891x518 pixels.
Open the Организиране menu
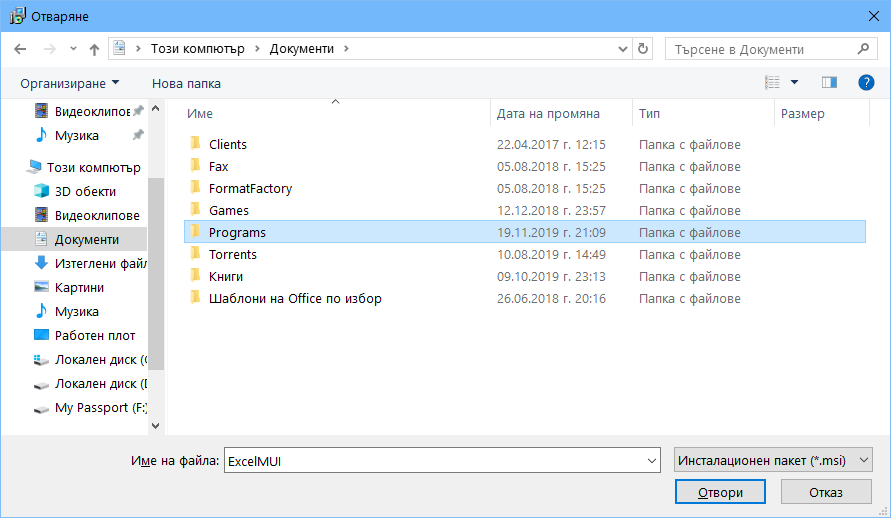(70, 83)
